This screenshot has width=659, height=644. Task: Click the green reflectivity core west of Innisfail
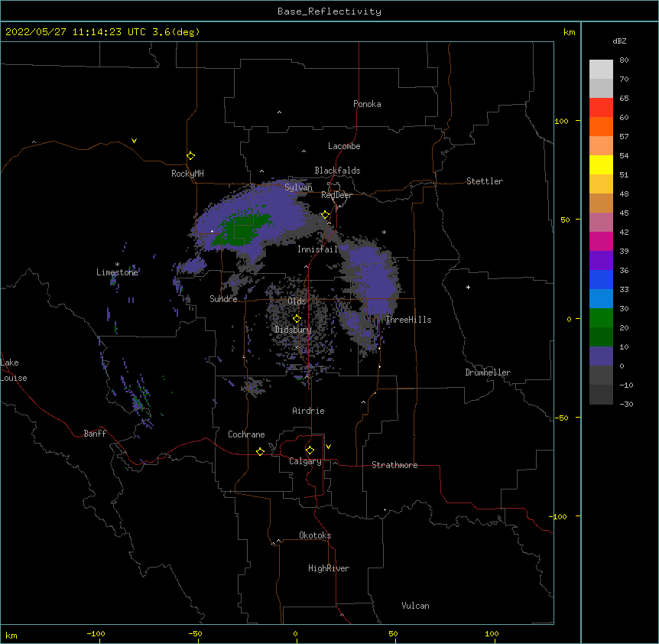[x=244, y=230]
